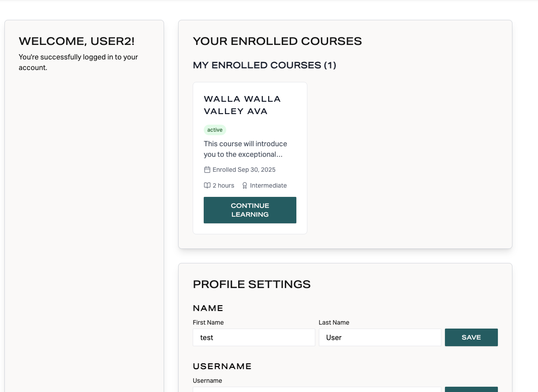Click the green active status badge

click(215, 130)
